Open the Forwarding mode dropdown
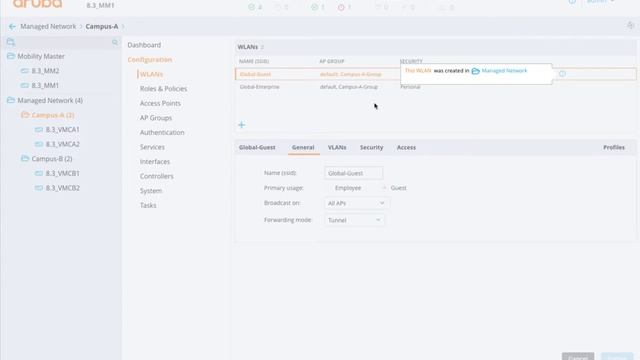 [x=354, y=220]
